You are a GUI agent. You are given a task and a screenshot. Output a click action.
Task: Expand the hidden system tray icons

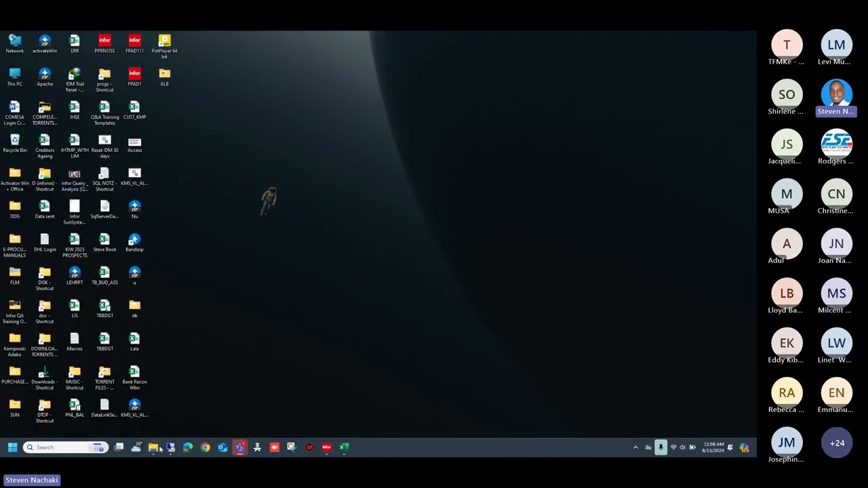click(635, 447)
